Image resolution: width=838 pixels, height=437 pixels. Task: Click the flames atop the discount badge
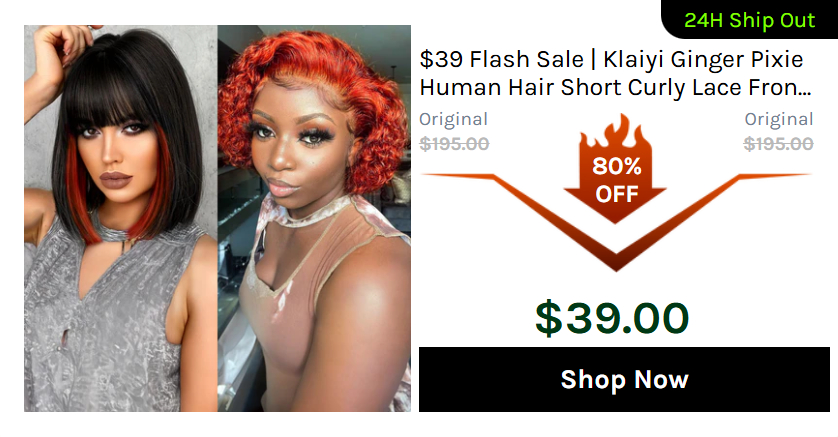click(615, 131)
